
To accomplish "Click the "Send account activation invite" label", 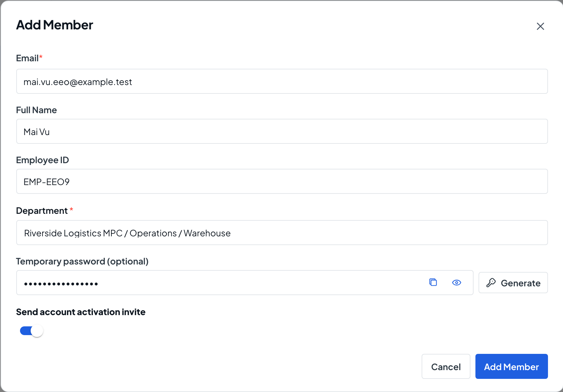I will tap(81, 312).
